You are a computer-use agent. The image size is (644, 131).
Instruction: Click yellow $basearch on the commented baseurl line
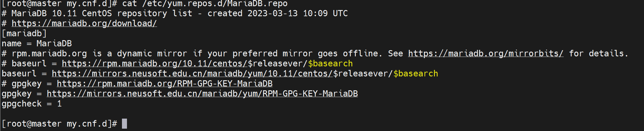330,64
